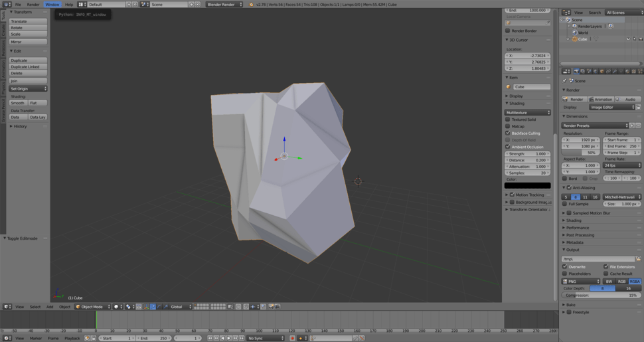Open the Window menu

52,5
